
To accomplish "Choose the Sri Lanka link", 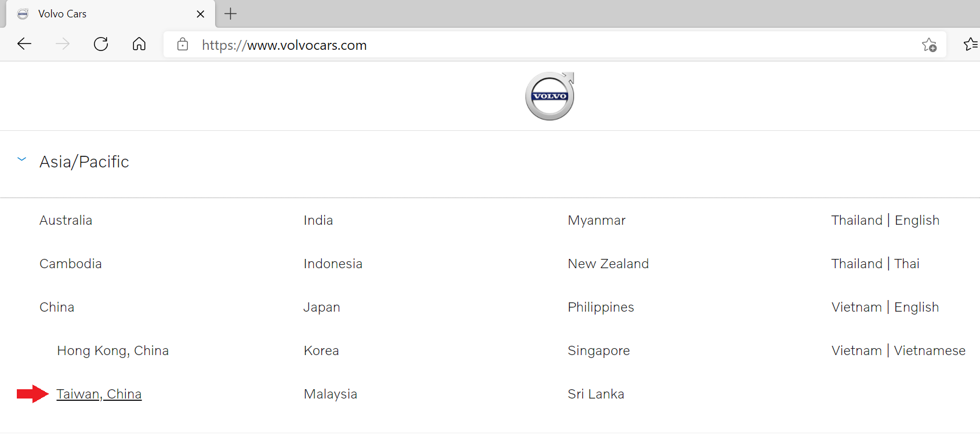I will tap(596, 394).
